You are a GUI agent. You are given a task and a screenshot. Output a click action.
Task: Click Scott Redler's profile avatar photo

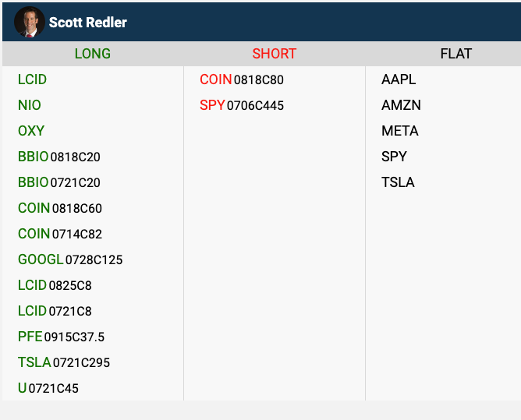tap(30, 22)
